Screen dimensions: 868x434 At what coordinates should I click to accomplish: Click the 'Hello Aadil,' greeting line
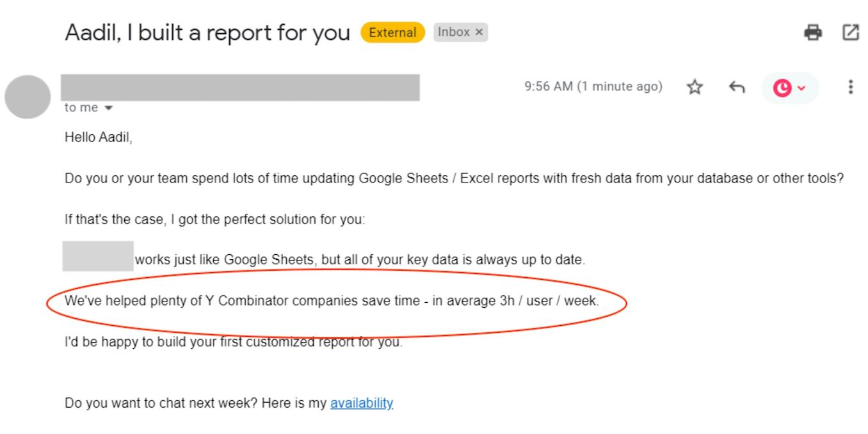tap(99, 137)
